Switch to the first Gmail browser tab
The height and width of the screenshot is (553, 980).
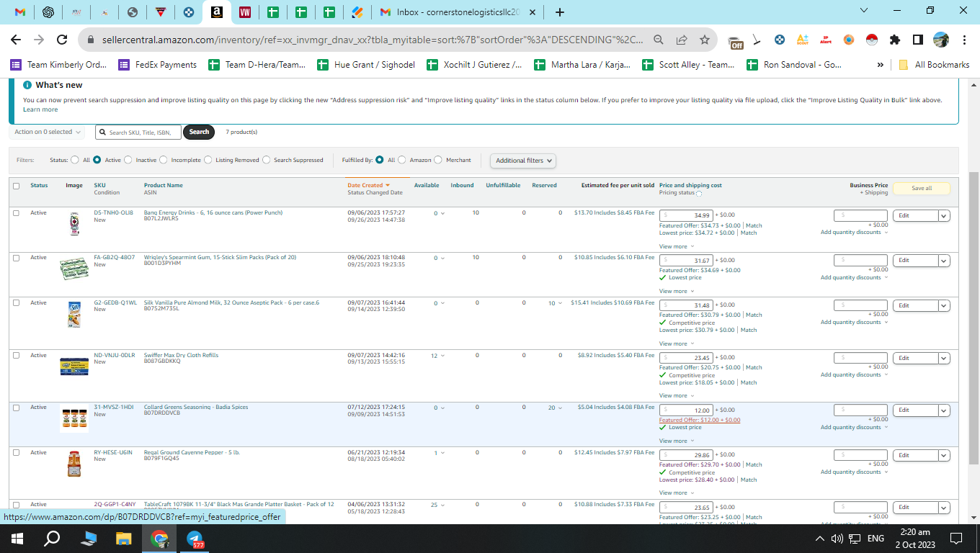20,12
